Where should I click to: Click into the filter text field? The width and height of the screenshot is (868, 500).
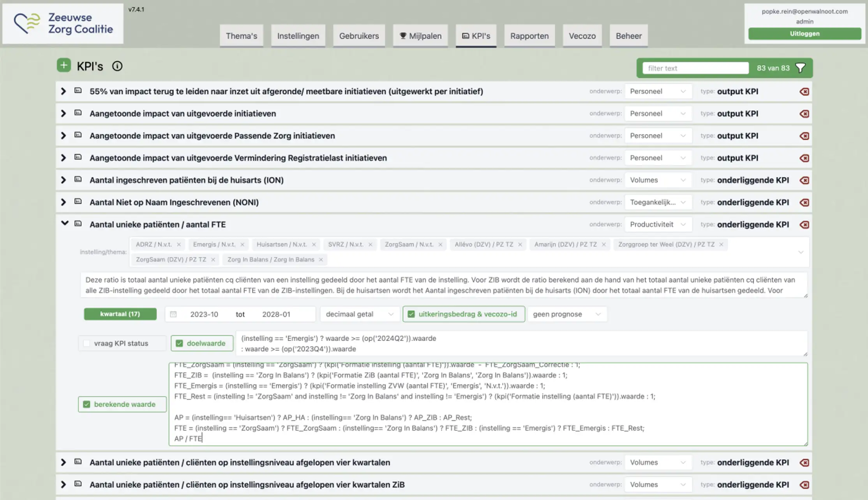coord(695,68)
